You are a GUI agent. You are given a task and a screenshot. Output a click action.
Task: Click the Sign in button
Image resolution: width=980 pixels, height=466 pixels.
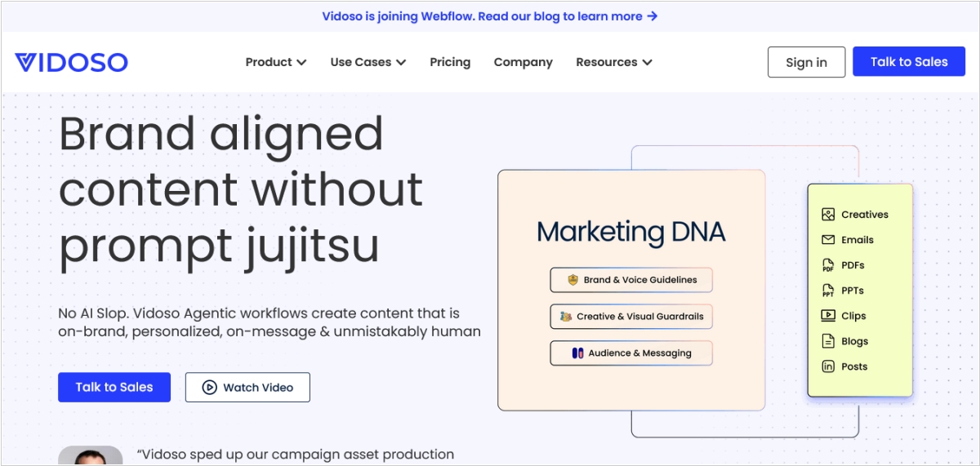[806, 62]
